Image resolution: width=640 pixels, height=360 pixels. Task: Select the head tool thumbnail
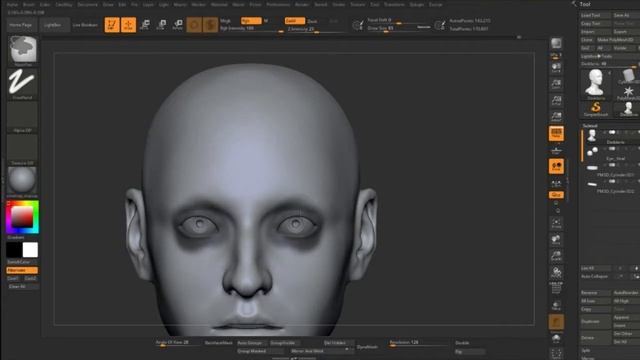[x=596, y=84]
